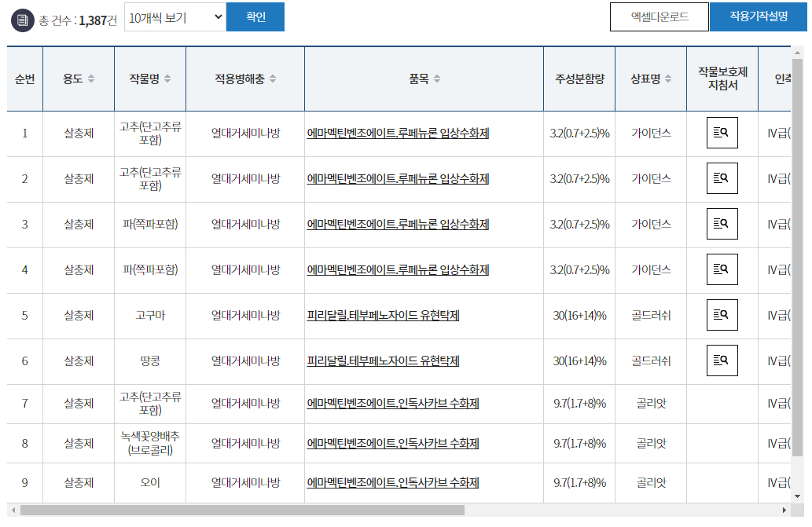Click 골드러쉬 brand cell in row 5
Image resolution: width=812 pixels, height=527 pixels.
[x=651, y=316]
